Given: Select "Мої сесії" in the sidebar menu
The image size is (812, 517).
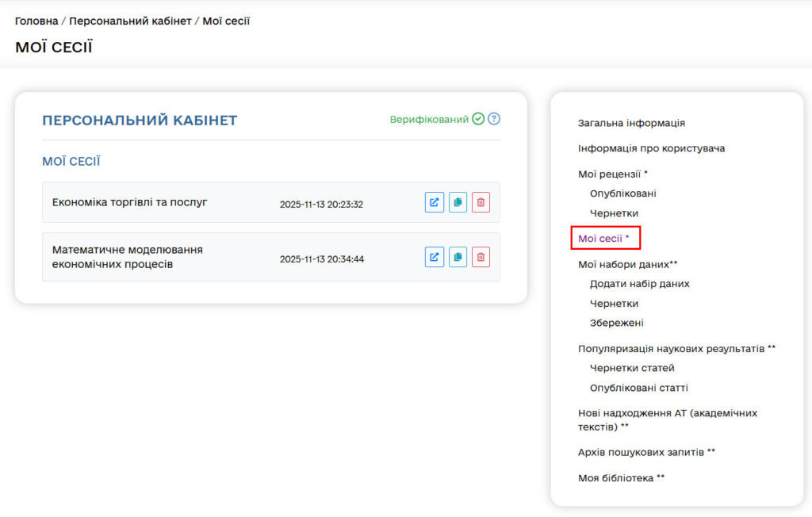Looking at the screenshot, I should (x=604, y=238).
